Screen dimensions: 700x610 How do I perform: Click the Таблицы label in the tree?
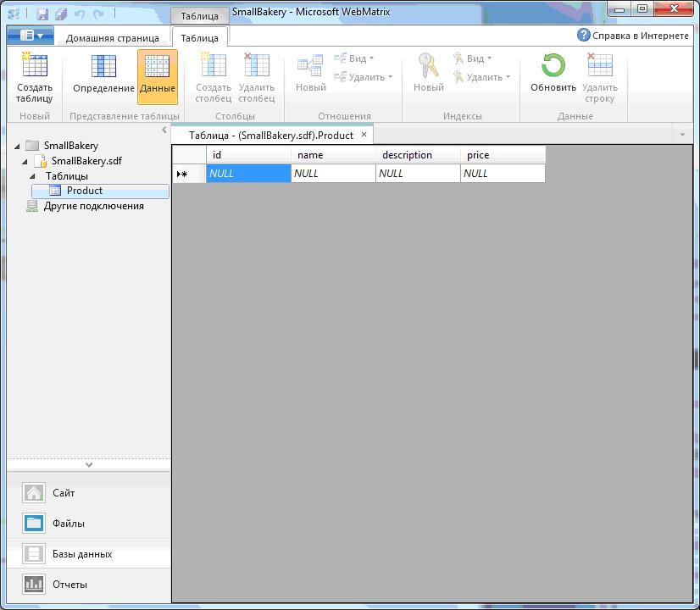point(66,176)
